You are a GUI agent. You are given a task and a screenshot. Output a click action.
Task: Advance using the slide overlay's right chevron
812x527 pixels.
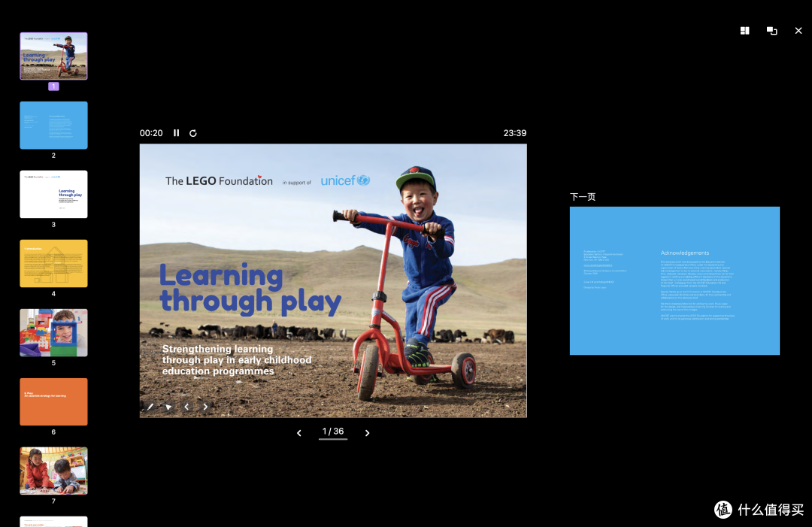205,407
